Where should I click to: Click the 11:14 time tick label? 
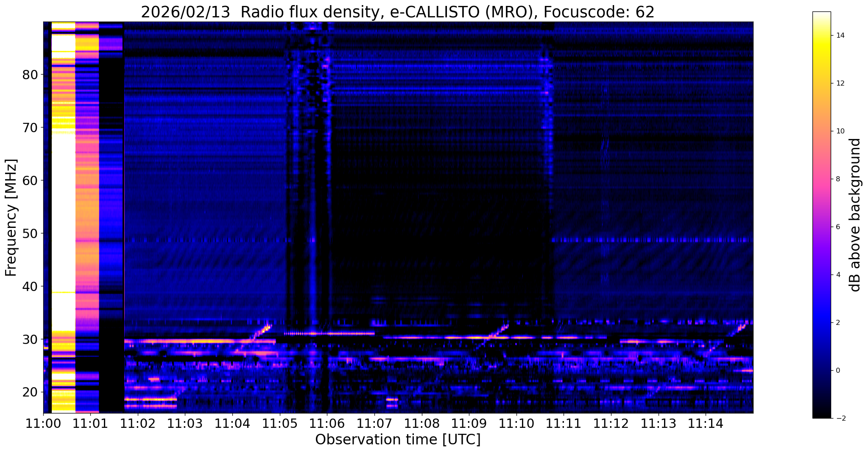706,423
